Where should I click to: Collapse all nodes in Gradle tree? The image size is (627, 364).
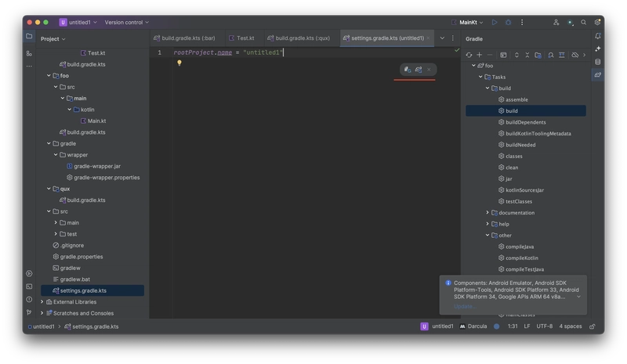tap(527, 55)
